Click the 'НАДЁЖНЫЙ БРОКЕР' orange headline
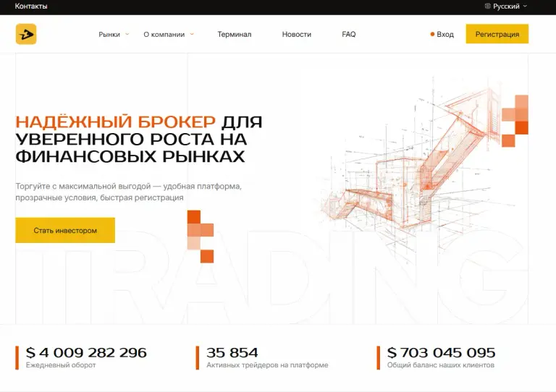This screenshot has height=392, width=556. click(x=116, y=122)
